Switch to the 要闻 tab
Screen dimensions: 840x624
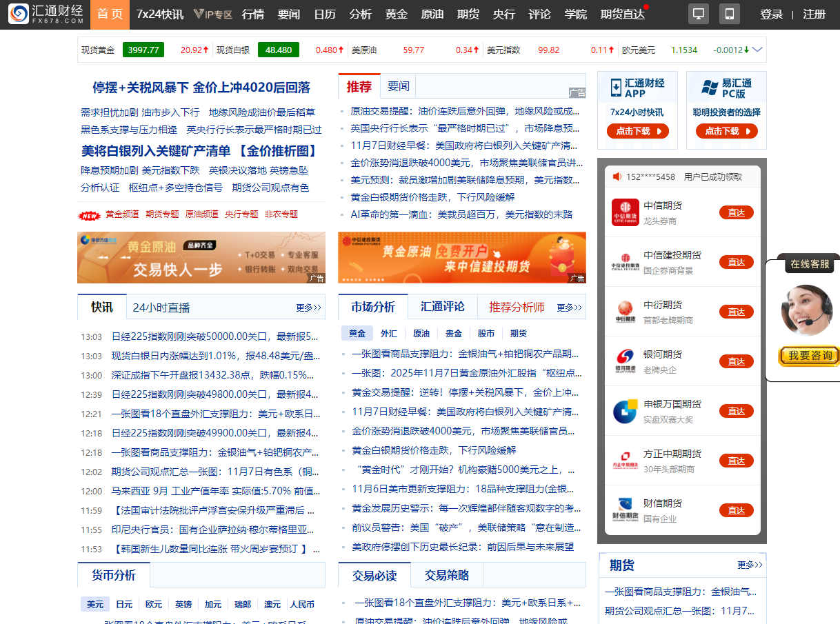(x=399, y=85)
